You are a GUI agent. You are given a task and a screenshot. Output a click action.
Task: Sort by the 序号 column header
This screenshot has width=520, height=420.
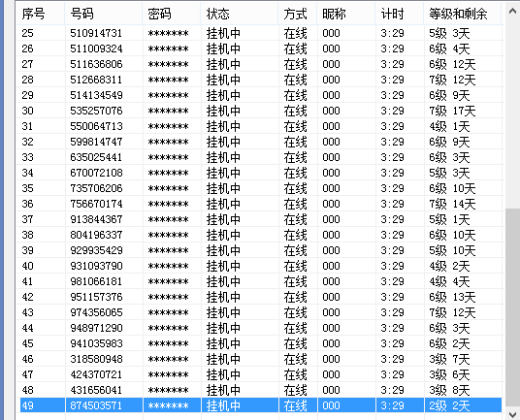point(41,14)
